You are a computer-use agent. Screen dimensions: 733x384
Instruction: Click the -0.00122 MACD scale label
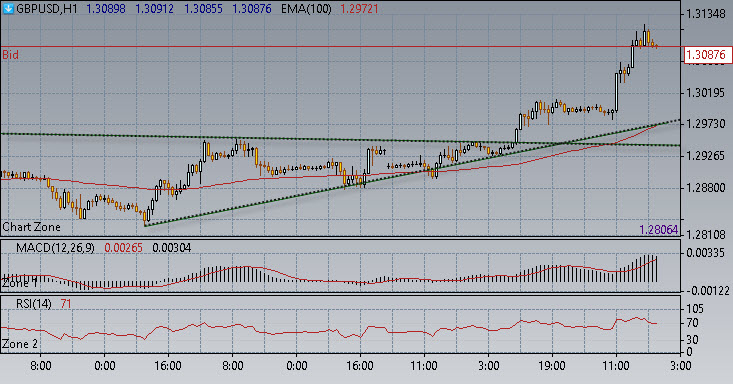(x=708, y=291)
